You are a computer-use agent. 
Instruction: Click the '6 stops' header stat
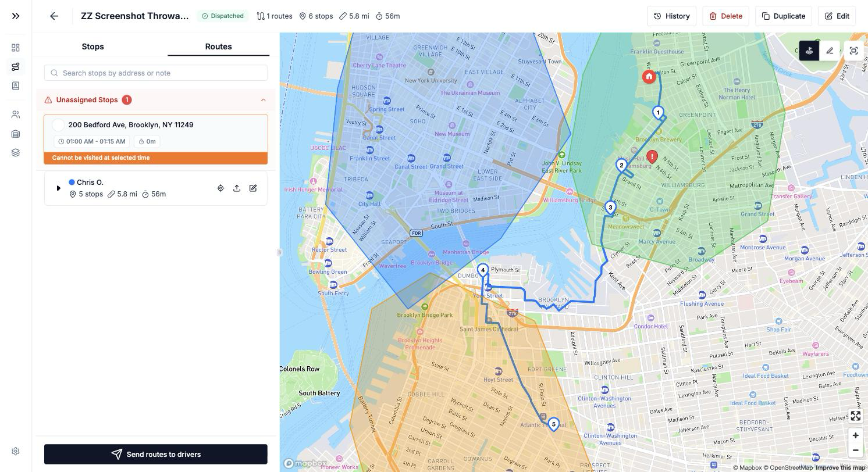click(316, 16)
